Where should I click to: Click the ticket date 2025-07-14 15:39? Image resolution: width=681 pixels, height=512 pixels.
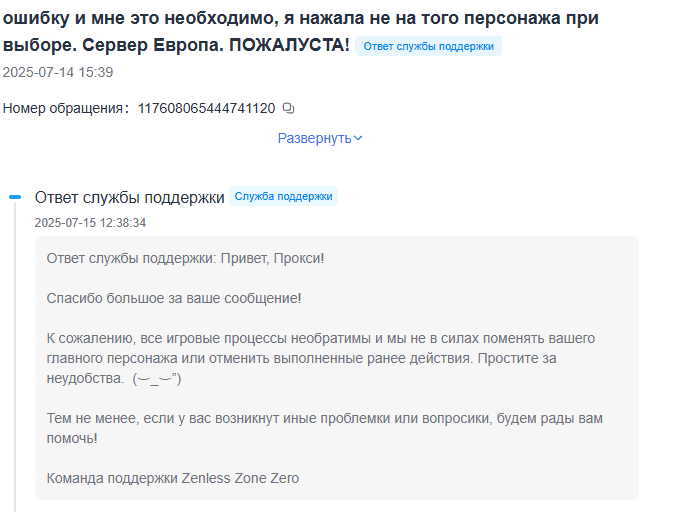coord(58,72)
